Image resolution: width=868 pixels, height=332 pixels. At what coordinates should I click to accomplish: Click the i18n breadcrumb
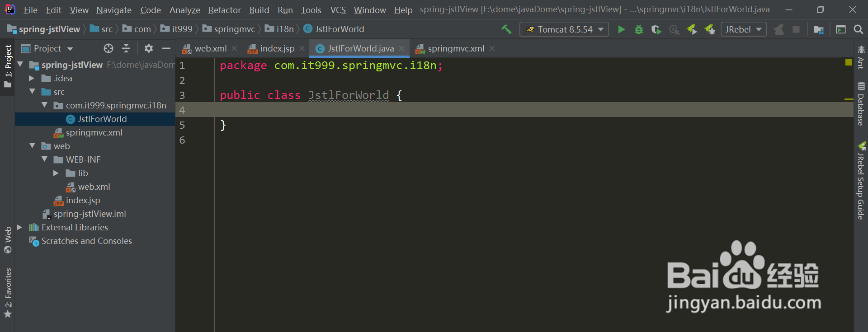pos(279,29)
